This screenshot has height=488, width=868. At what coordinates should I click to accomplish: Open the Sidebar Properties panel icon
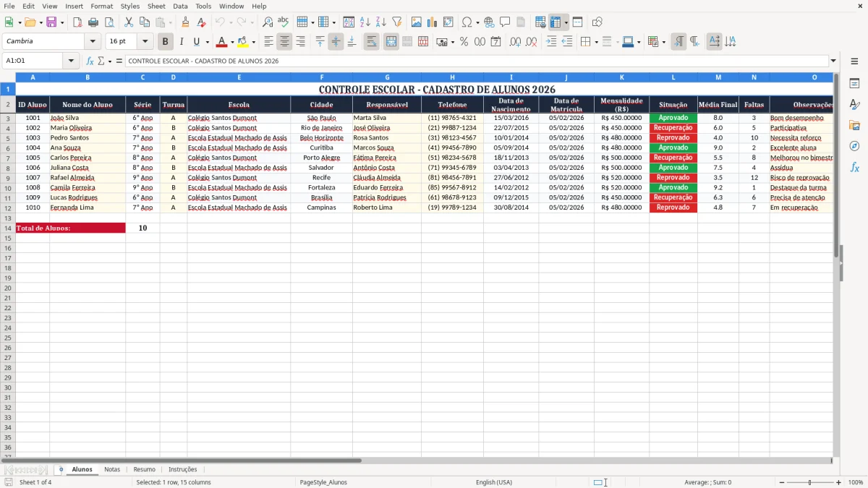(x=854, y=84)
